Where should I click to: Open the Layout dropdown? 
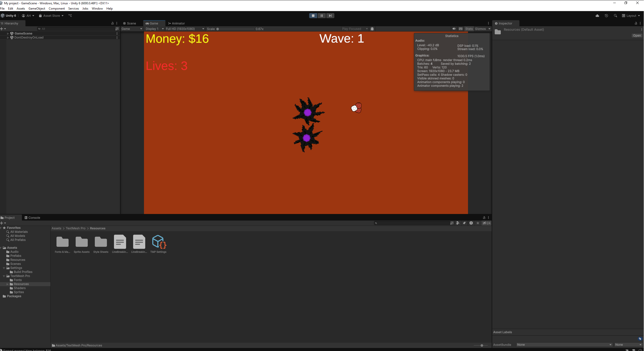pos(631,16)
